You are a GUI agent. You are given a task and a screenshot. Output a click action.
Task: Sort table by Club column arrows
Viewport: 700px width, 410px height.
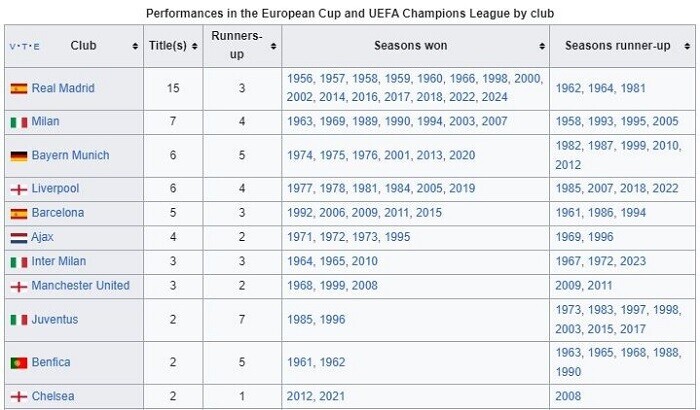pyautogui.click(x=135, y=46)
